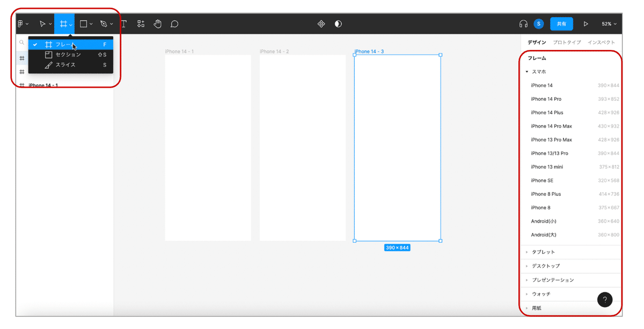Open Pen tool options chevron
Image resolution: width=644 pixels, height=329 pixels.
112,24
